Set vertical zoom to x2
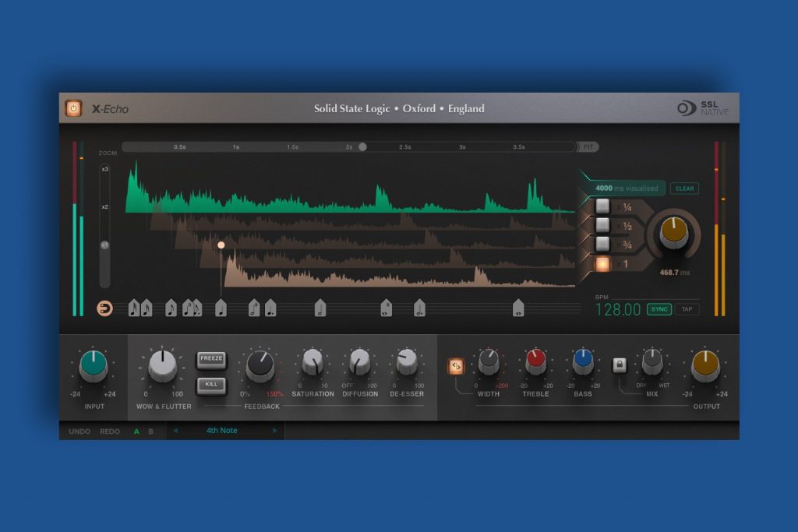Viewport: 798px width, 532px height. tap(105, 207)
